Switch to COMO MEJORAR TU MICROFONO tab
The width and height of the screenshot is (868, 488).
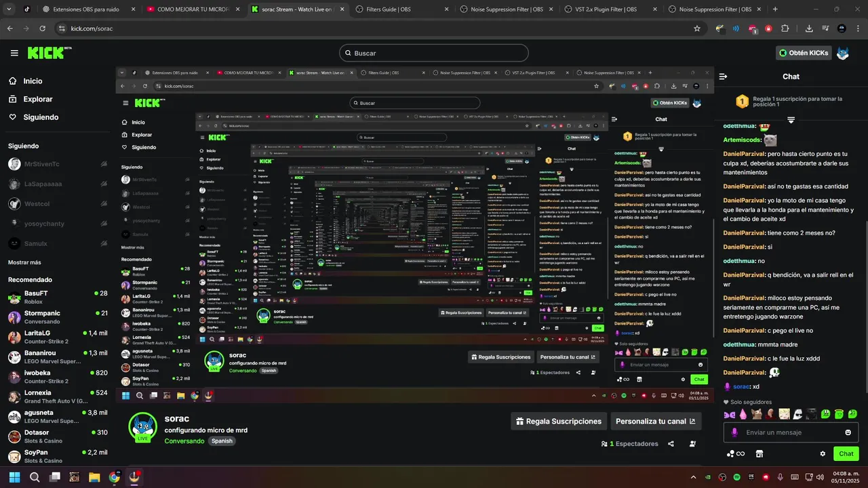tap(193, 9)
